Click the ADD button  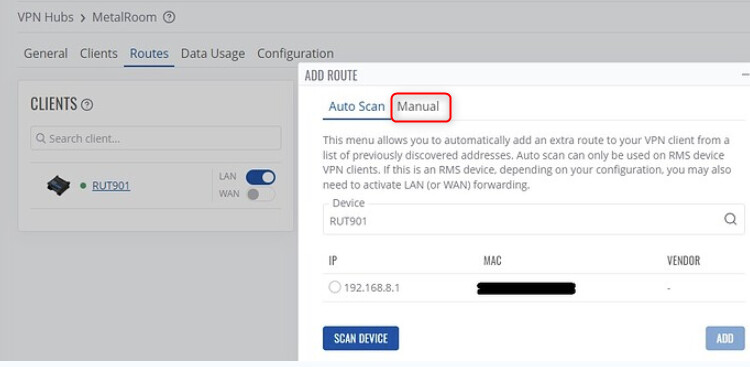pos(725,338)
